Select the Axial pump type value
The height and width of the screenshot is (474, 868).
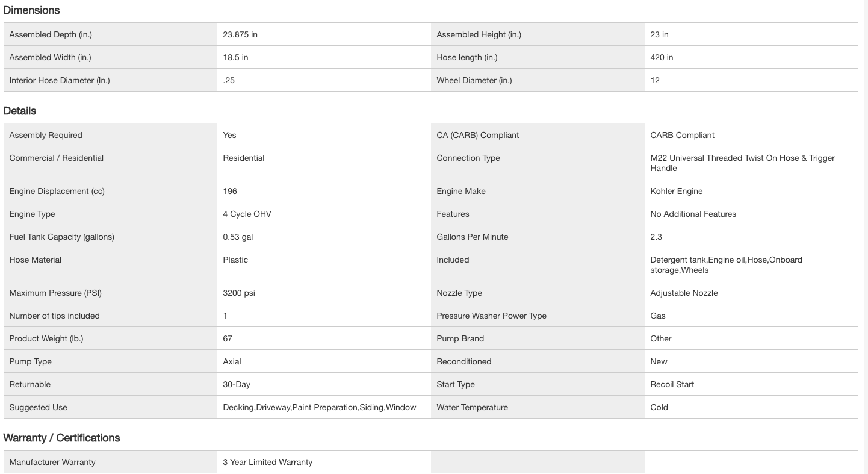[x=232, y=361]
